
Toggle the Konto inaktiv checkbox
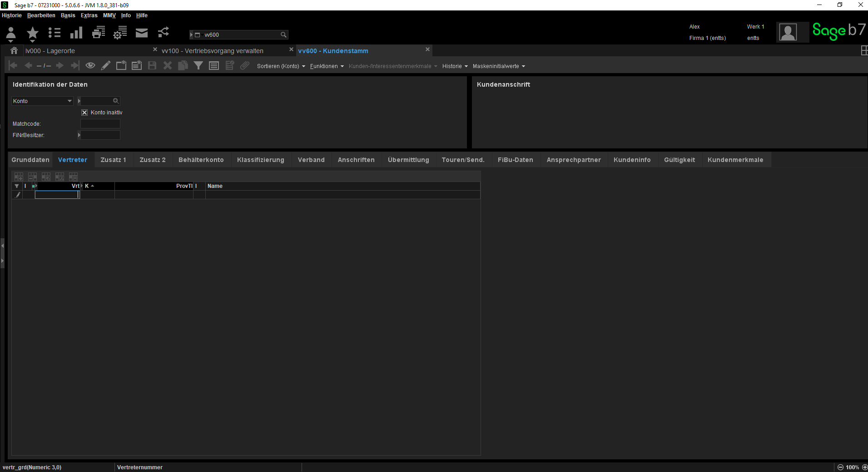[84, 113]
